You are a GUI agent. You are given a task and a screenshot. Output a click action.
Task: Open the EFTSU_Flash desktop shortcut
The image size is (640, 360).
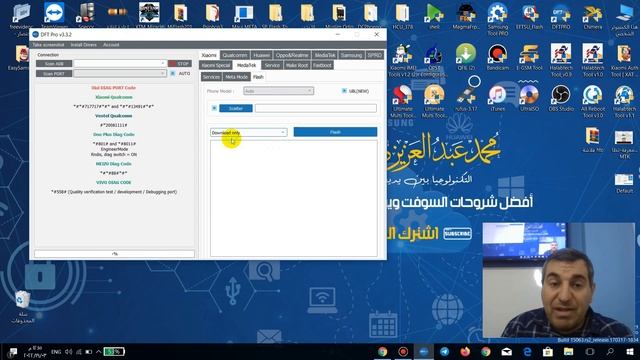point(529,16)
